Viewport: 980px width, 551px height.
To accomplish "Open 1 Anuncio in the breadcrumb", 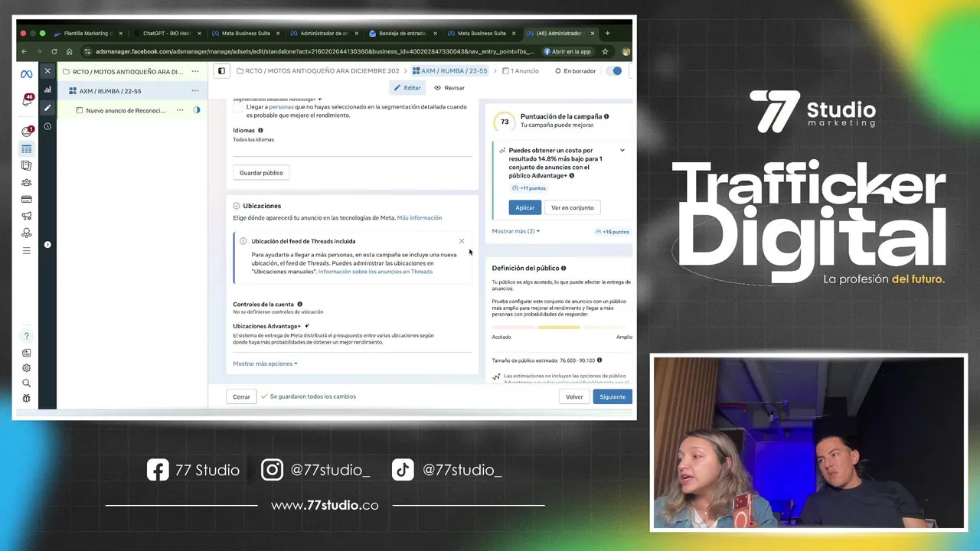I will pos(521,71).
